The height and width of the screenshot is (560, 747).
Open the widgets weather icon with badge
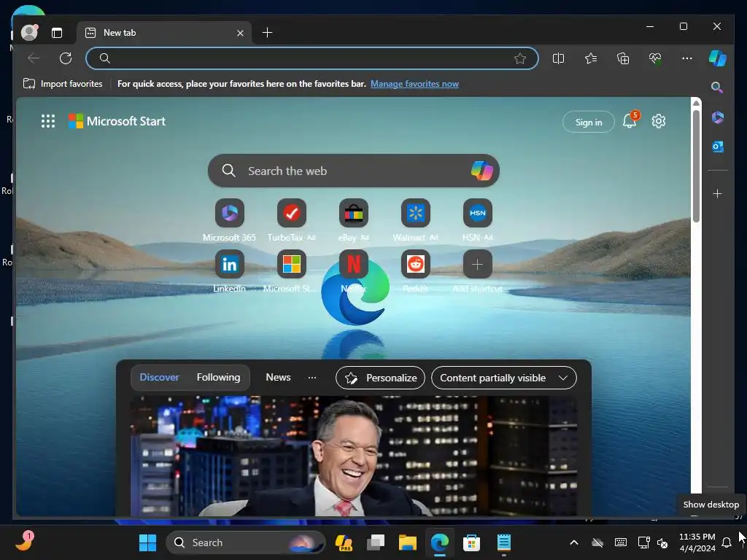24,542
